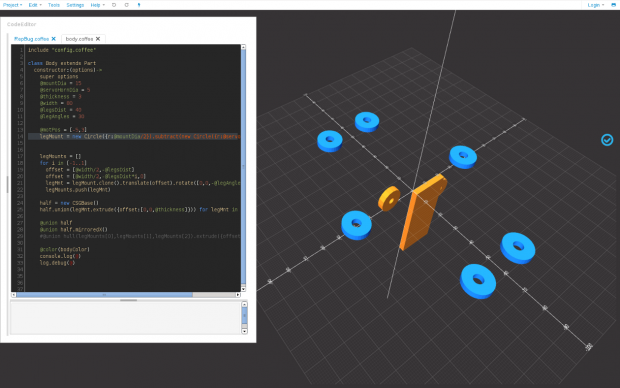
Task: Click the 'half = new CSGBase()' line
Action: [x=69, y=203]
